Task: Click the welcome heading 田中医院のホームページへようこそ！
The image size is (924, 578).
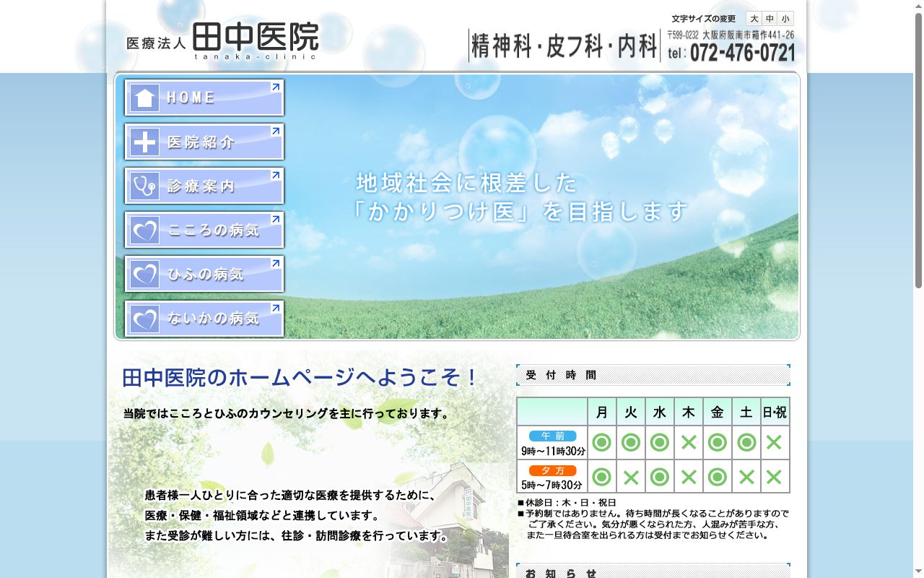Action: pos(300,378)
